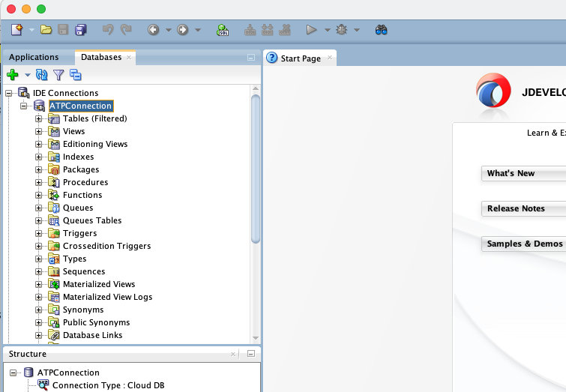Select the Database Links tree item
Screen dimensions: 566x392
[92, 335]
